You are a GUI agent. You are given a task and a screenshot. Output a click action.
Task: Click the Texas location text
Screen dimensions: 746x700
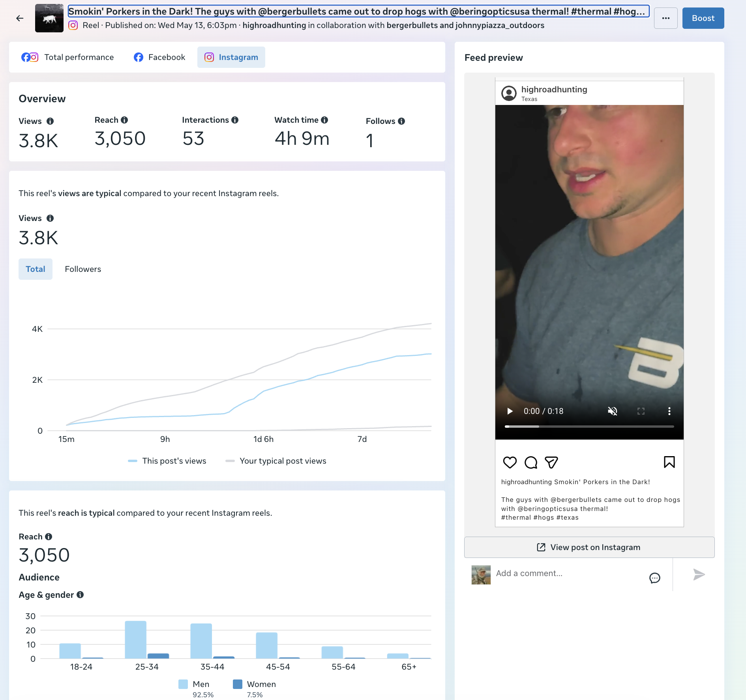click(x=529, y=99)
